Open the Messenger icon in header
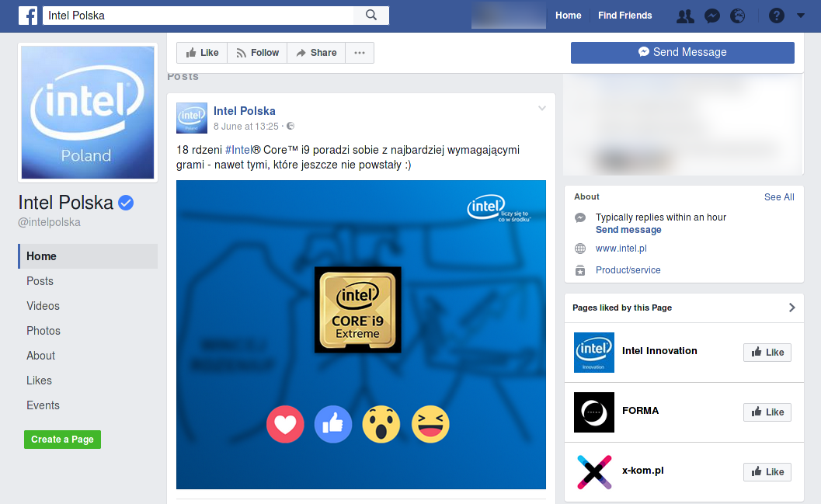Image resolution: width=821 pixels, height=504 pixels. (x=711, y=16)
